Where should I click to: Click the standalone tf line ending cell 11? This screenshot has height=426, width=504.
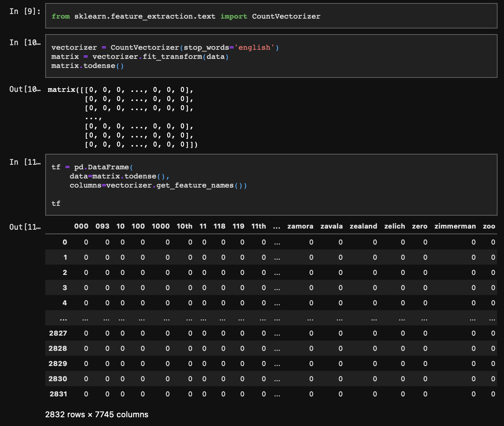coord(56,204)
